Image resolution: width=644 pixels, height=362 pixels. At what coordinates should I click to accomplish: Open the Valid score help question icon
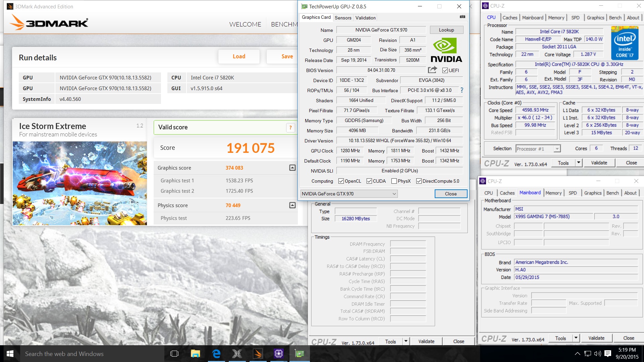(290, 127)
